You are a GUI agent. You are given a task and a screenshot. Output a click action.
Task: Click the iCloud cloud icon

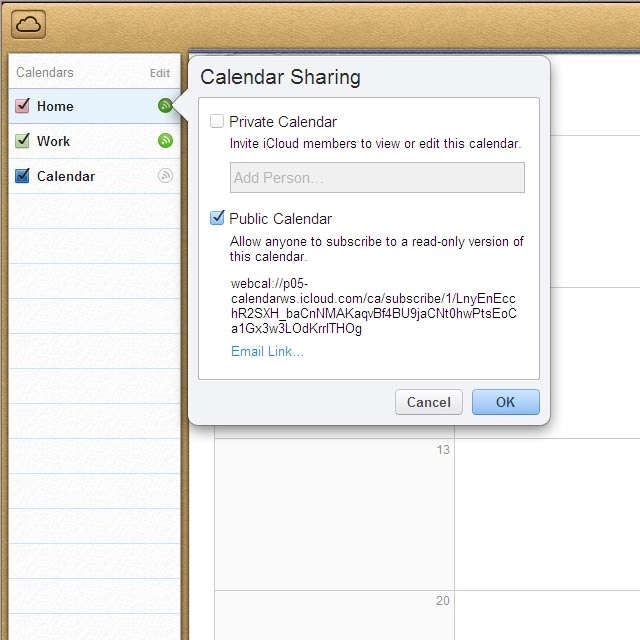[29, 24]
